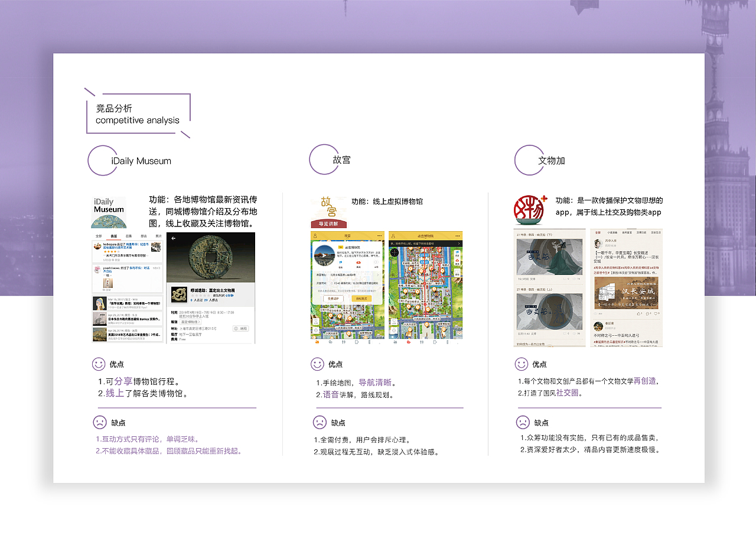Viewport: 756px width, 535px height.
Task: Open the three-dot menu in the 故宫 header
Action: coord(379,236)
